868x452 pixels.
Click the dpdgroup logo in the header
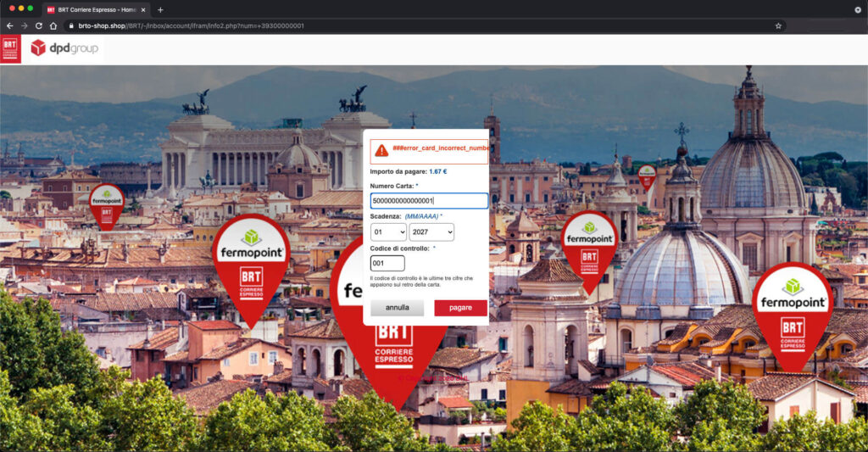tap(64, 48)
